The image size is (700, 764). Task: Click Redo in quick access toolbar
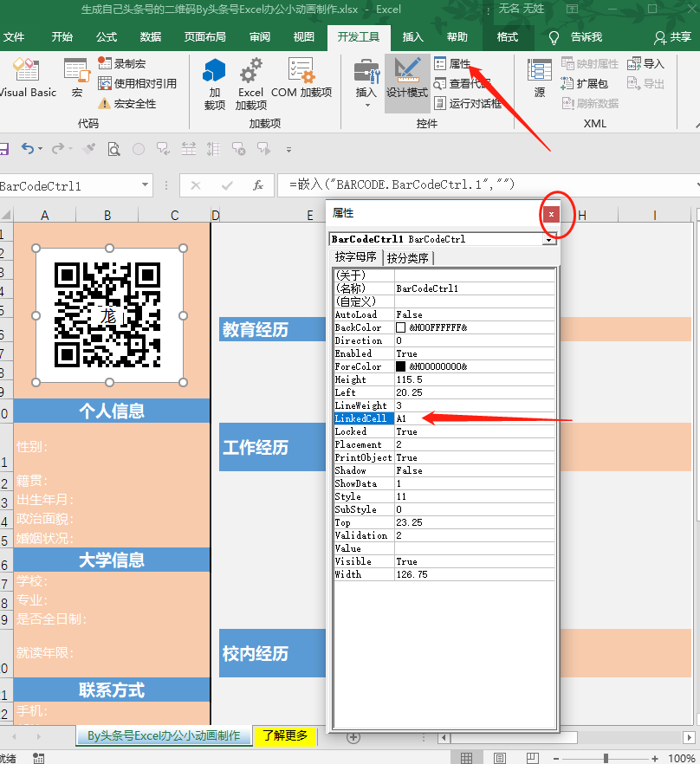pyautogui.click(x=58, y=149)
